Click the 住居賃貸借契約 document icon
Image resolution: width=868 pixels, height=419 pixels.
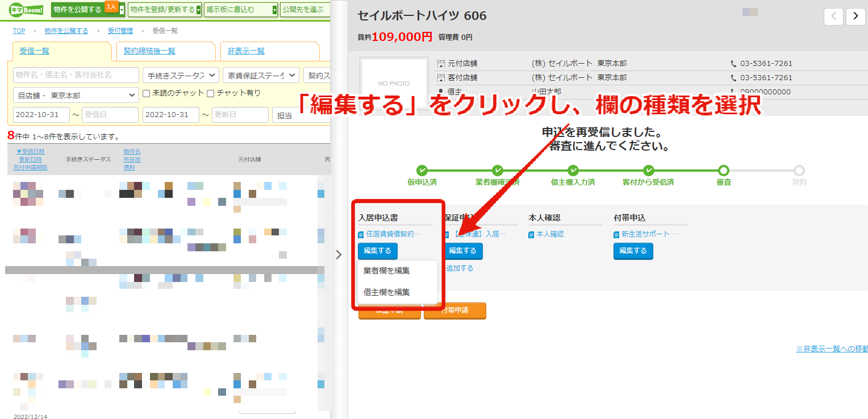pyautogui.click(x=361, y=234)
